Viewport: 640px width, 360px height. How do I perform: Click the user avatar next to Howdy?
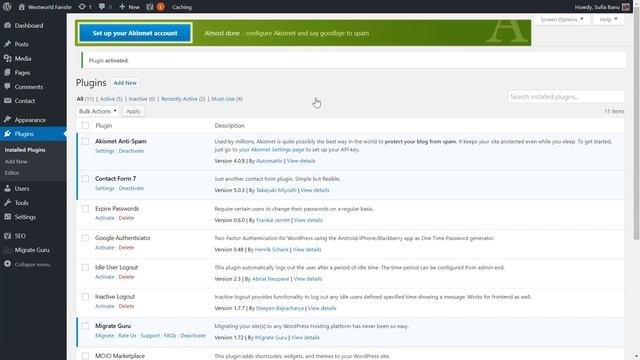(625, 7)
